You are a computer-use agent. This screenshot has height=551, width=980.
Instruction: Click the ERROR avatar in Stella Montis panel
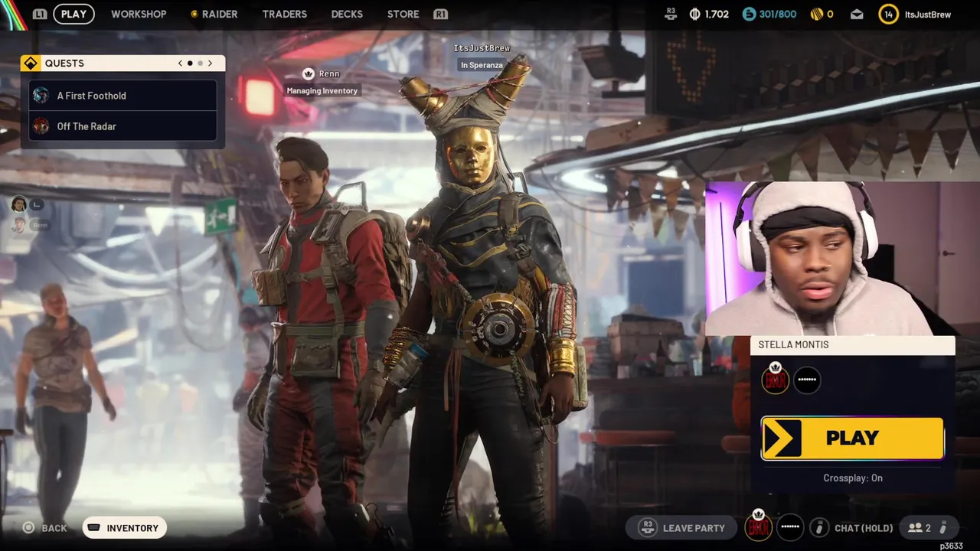pyautogui.click(x=775, y=379)
